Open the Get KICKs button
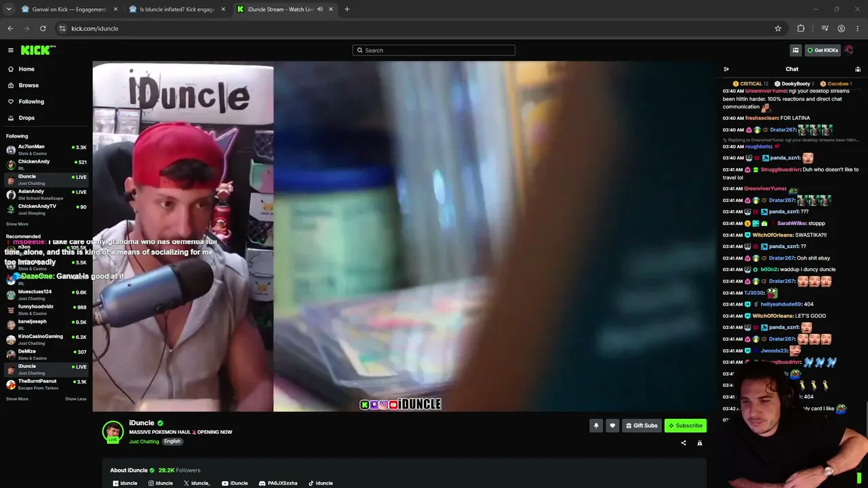The image size is (868, 488). 823,50
